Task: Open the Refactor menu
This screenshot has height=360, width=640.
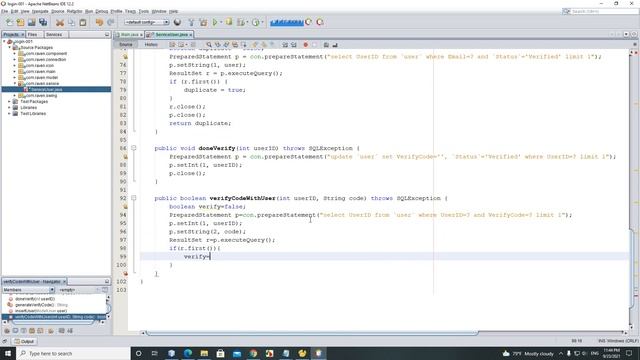Action: coord(74,11)
